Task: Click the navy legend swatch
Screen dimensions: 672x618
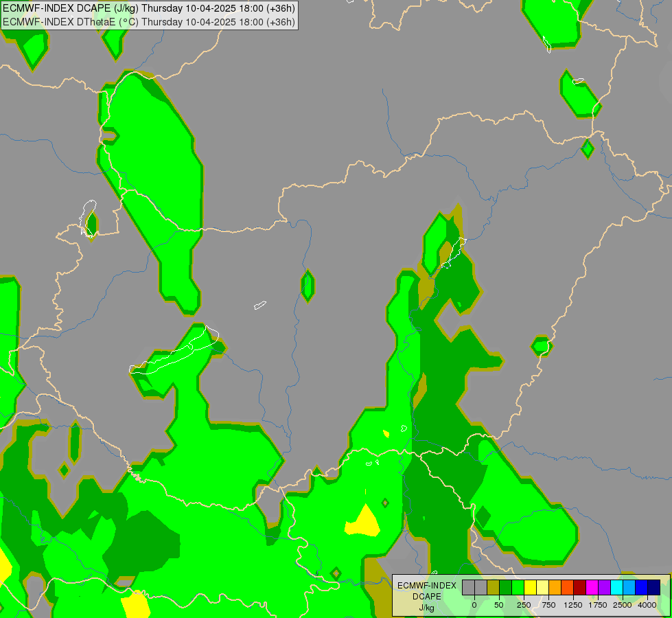Action: 654,587
